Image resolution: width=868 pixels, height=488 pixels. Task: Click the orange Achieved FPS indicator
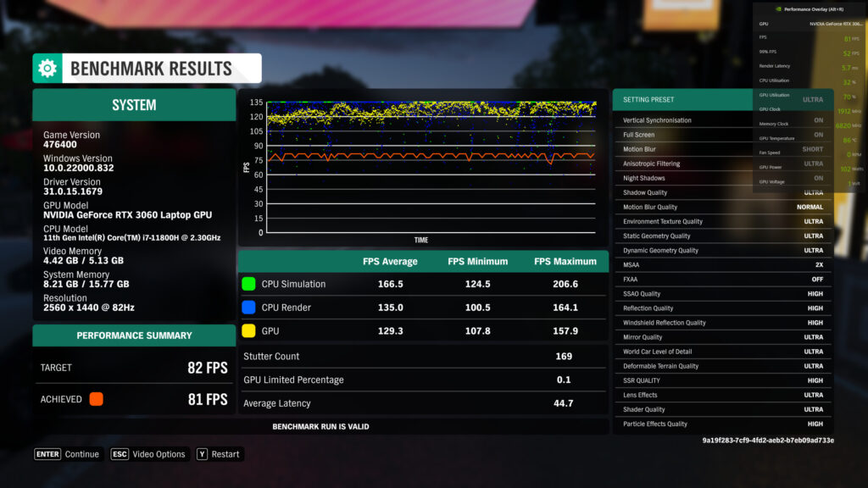pyautogui.click(x=97, y=399)
